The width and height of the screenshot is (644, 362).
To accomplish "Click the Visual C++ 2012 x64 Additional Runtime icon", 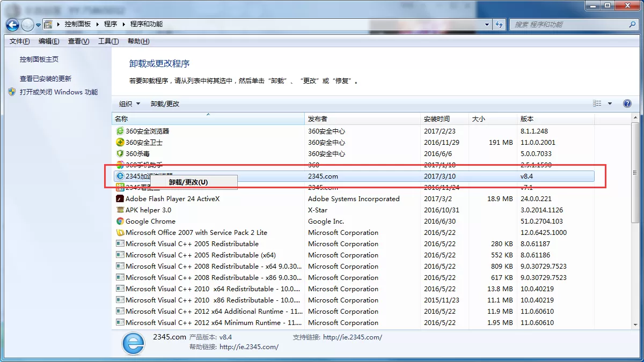I will 120,312.
